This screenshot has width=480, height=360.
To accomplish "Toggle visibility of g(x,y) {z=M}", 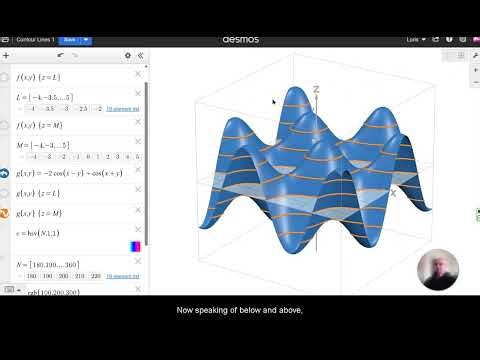I will (x=5, y=213).
